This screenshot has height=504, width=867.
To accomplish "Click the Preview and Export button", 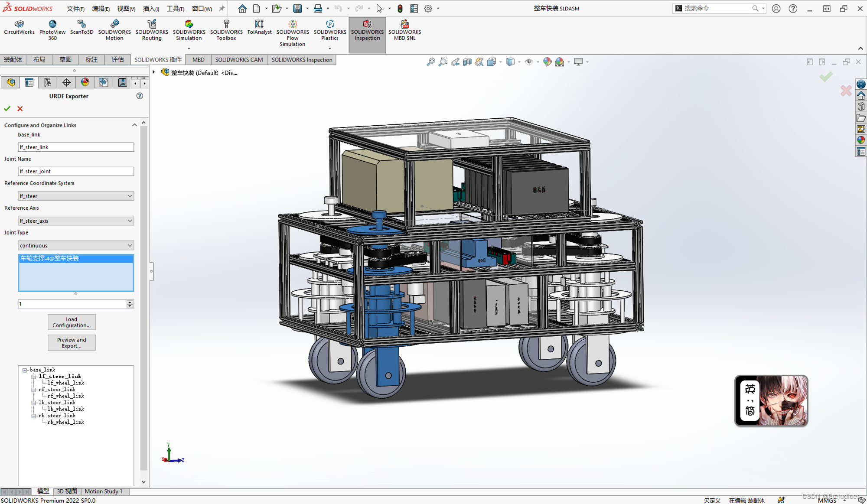I will [x=72, y=343].
